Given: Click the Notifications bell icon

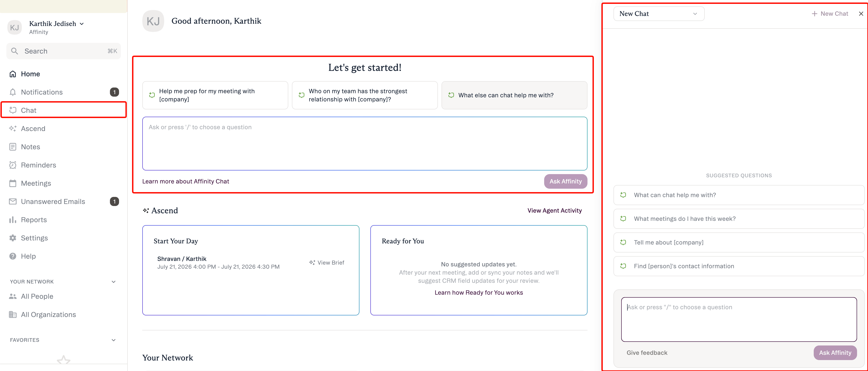Looking at the screenshot, I should click(13, 92).
